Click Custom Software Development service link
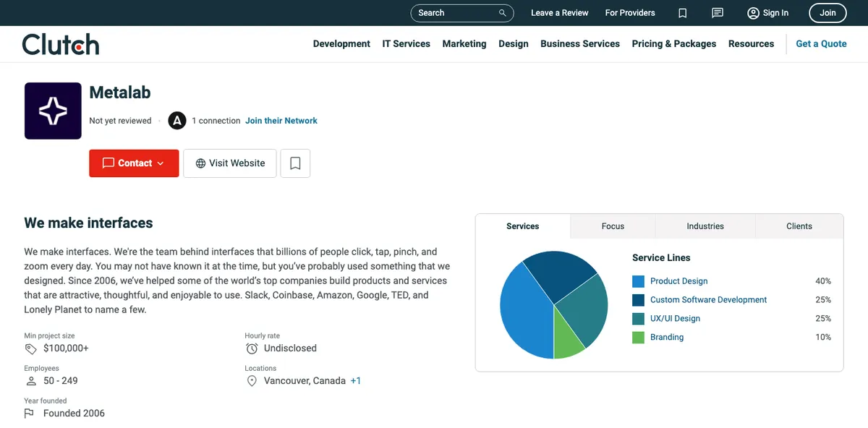The width and height of the screenshot is (868, 428). 709,300
